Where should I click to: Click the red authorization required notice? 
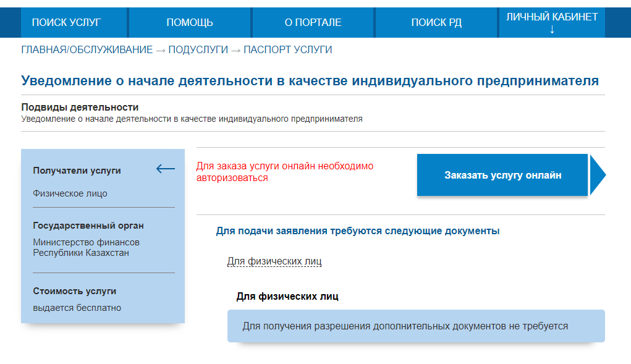click(x=285, y=172)
